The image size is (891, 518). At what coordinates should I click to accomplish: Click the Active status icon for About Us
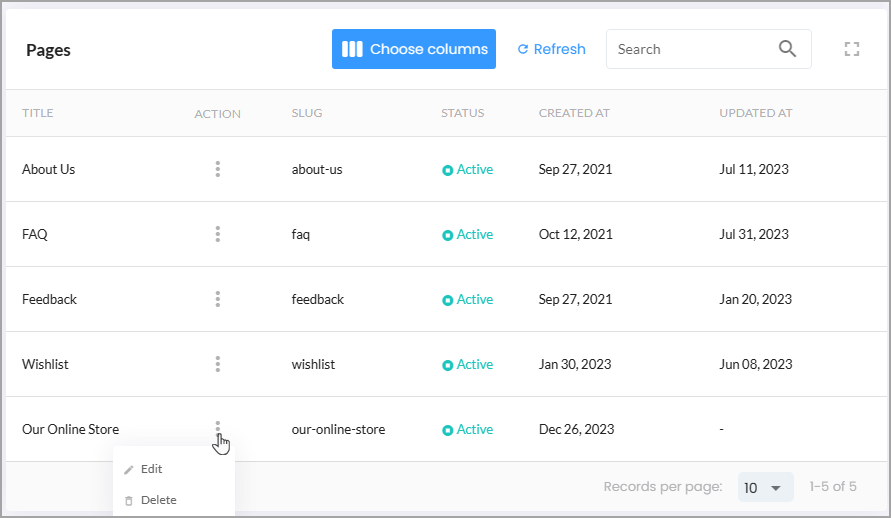coord(448,170)
